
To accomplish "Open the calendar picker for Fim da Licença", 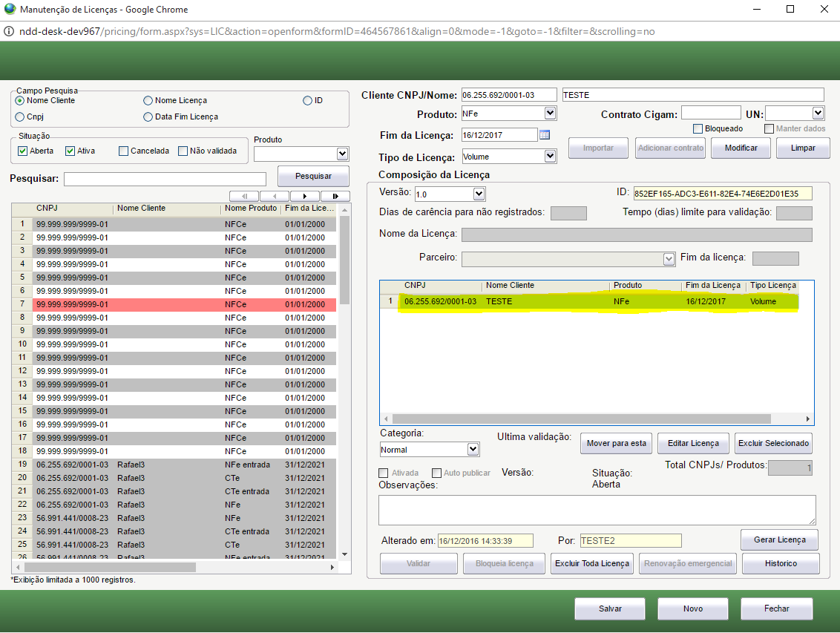I will [545, 135].
